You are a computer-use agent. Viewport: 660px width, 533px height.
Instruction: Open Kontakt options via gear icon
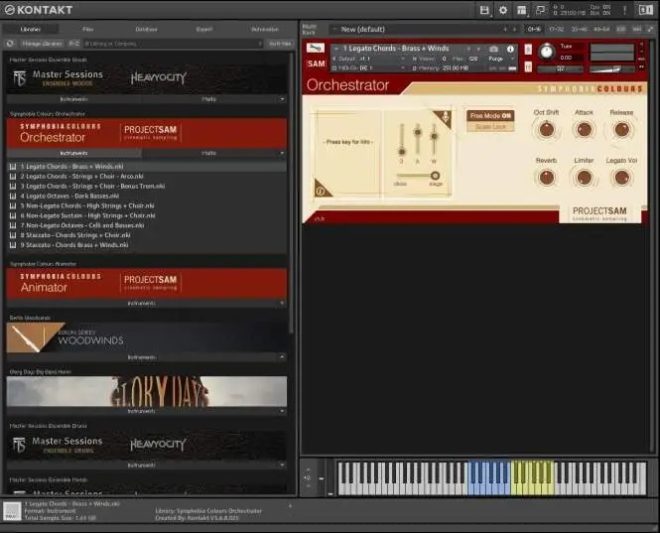coord(503,10)
